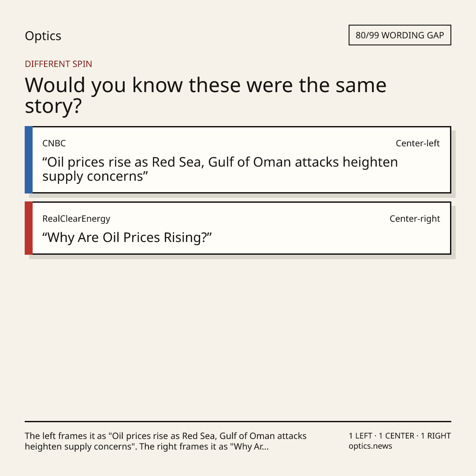Image resolution: width=476 pixels, height=476 pixels.
Task: Click the RealClearEnergy source name
Action: (76, 219)
